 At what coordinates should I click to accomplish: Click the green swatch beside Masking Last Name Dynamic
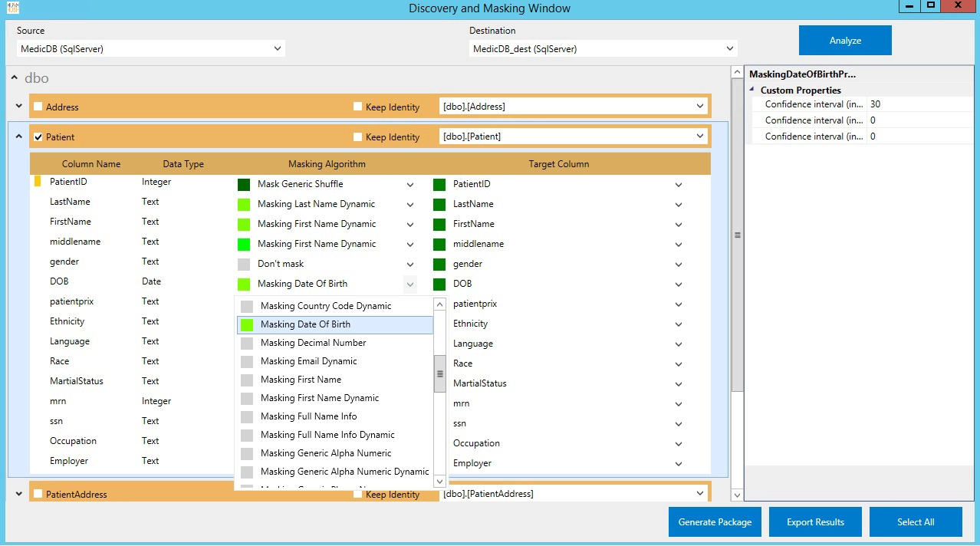tap(244, 205)
